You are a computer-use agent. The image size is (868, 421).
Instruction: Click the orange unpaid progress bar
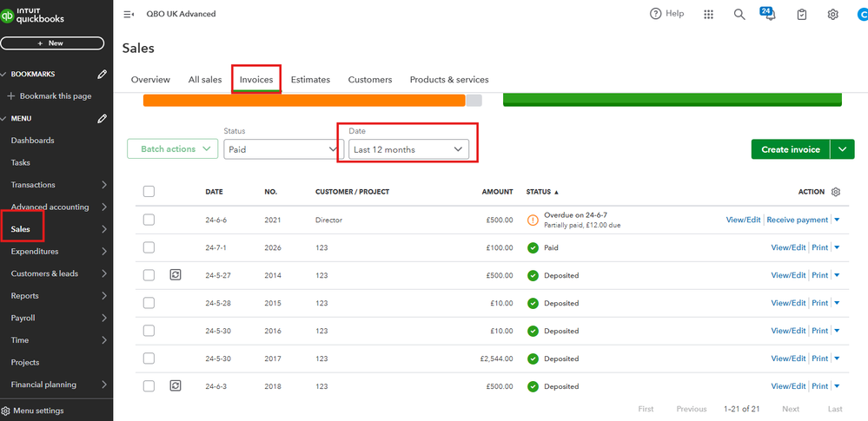(304, 101)
